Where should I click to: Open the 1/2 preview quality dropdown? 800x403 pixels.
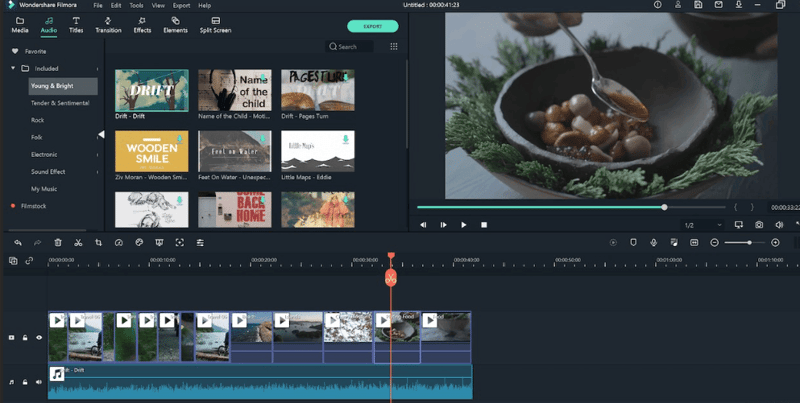pos(702,225)
